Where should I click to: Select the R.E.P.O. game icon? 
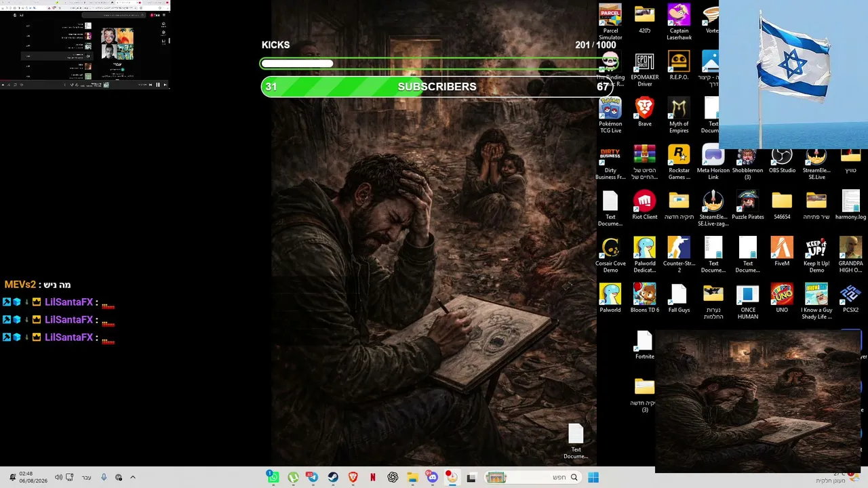[679, 66]
